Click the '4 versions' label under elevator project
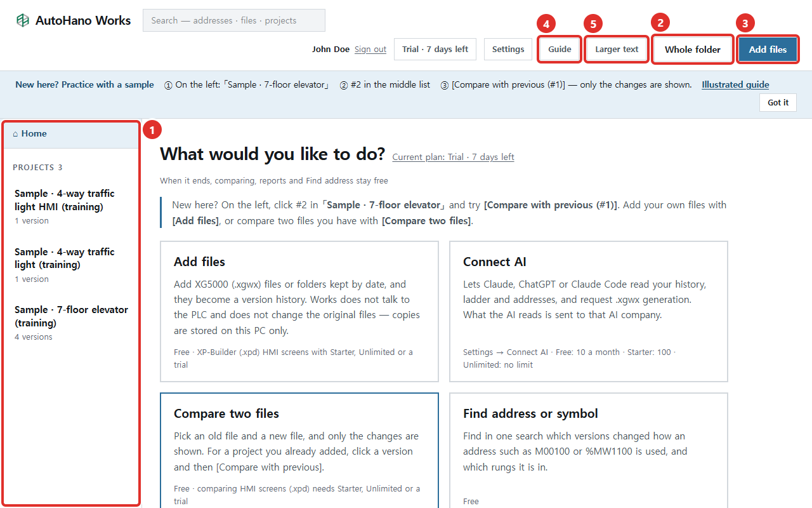Viewport: 812px width, 508px height. 34,337
